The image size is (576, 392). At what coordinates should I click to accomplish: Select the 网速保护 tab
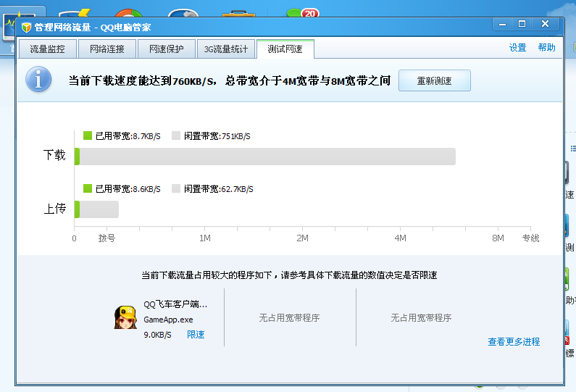[x=167, y=49]
